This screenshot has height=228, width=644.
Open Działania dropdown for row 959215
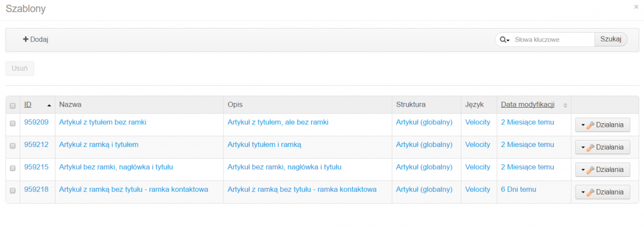pos(602,170)
